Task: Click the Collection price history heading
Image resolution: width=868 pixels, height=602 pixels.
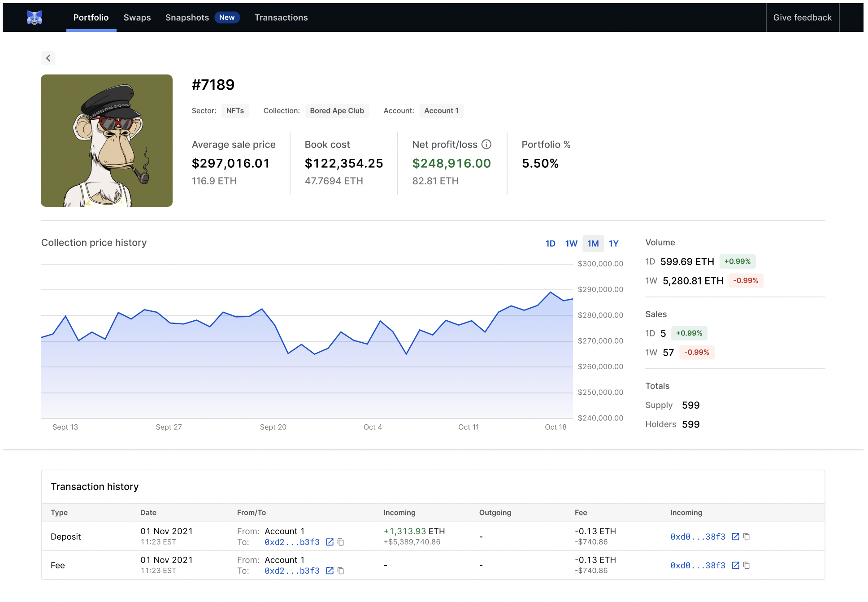Action: click(94, 243)
